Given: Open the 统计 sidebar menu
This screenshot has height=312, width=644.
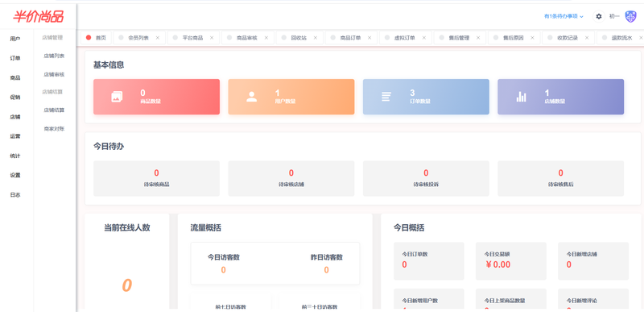Looking at the screenshot, I should (x=15, y=156).
